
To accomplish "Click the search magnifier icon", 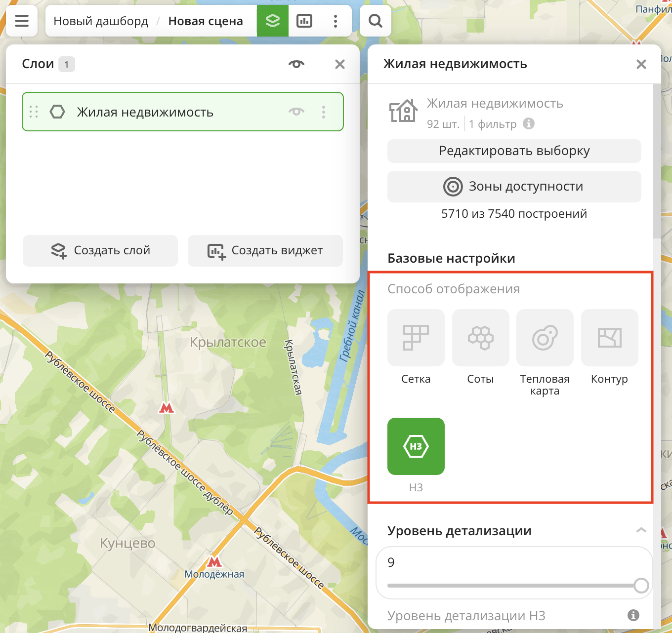I will [x=376, y=21].
